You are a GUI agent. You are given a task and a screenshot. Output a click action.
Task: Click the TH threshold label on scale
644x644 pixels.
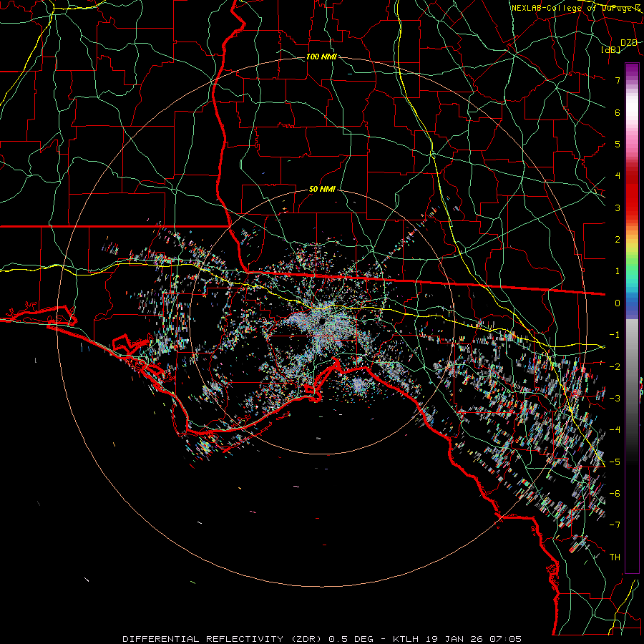615,557
